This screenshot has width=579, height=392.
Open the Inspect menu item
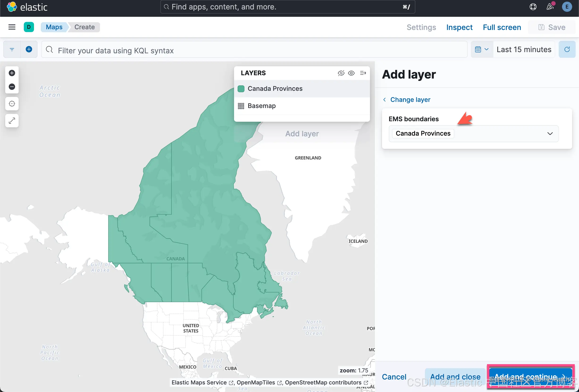coord(459,27)
